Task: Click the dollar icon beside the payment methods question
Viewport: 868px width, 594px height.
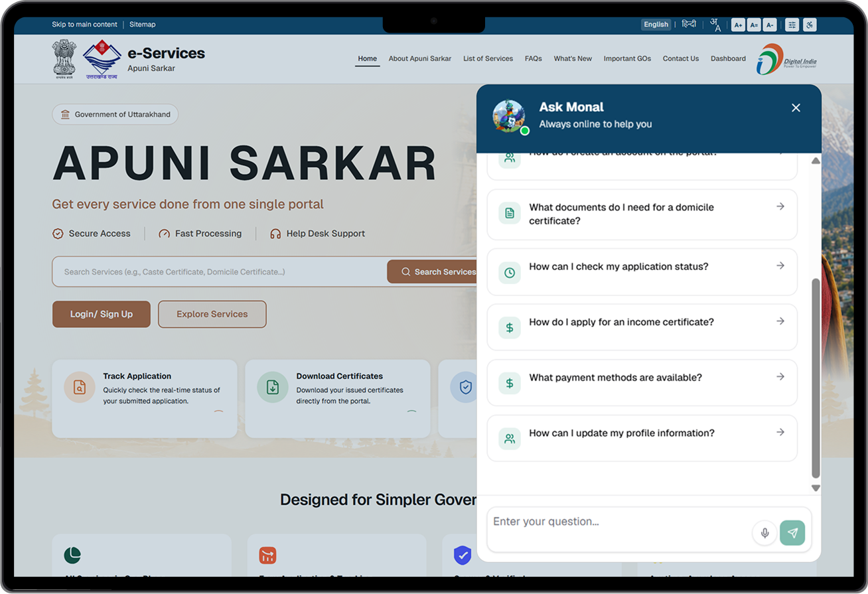Action: point(510,383)
